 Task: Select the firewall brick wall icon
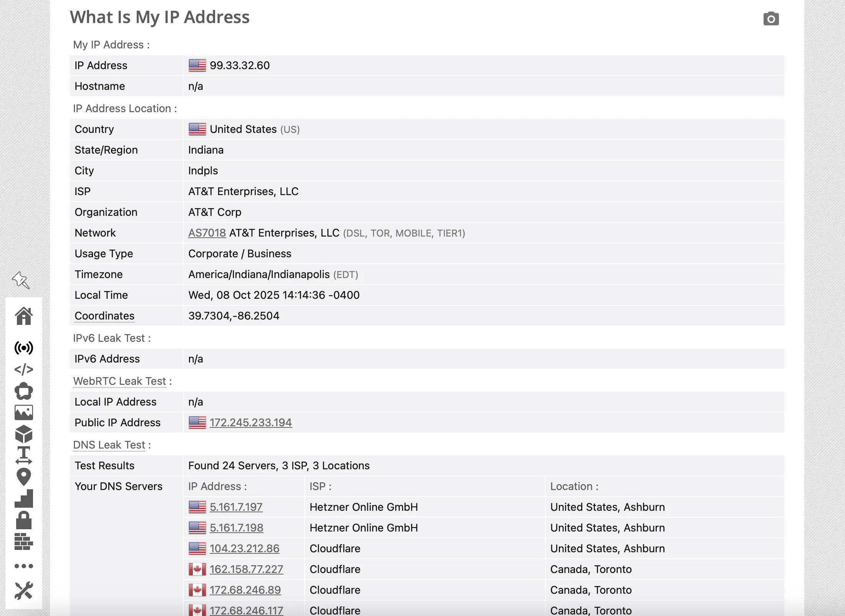[24, 542]
